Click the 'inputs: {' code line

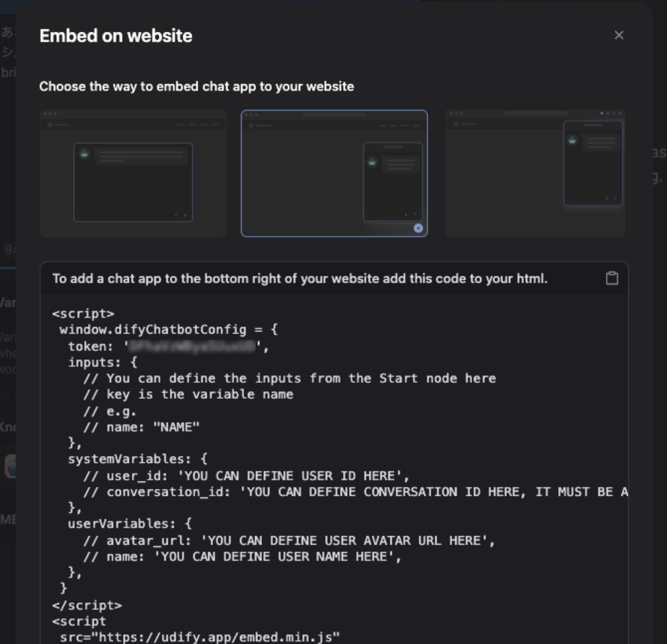click(x=102, y=362)
